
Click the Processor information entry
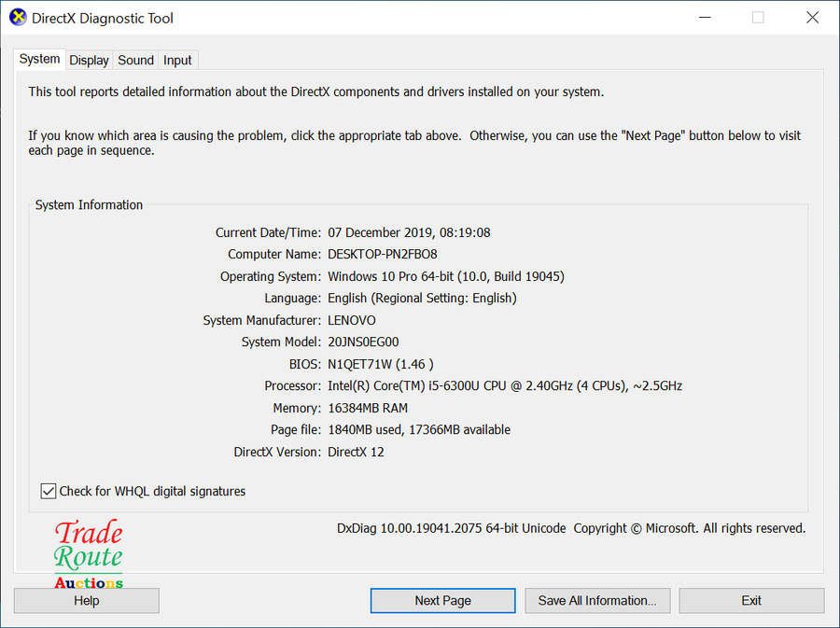tap(504, 385)
